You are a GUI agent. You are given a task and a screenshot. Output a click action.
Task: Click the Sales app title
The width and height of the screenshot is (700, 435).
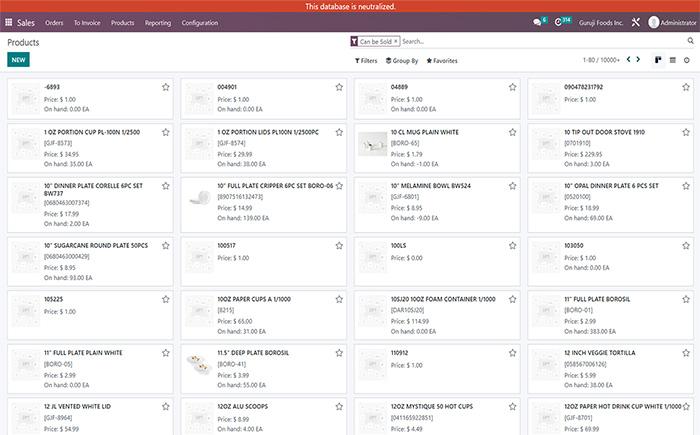click(x=25, y=23)
